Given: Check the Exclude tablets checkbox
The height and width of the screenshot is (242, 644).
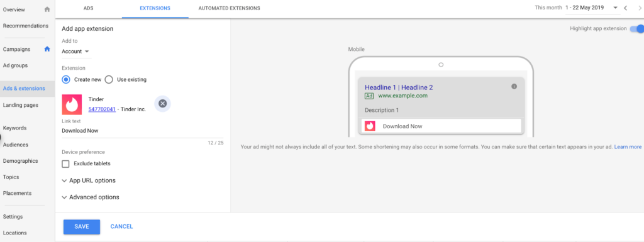Looking at the screenshot, I should click(x=65, y=163).
